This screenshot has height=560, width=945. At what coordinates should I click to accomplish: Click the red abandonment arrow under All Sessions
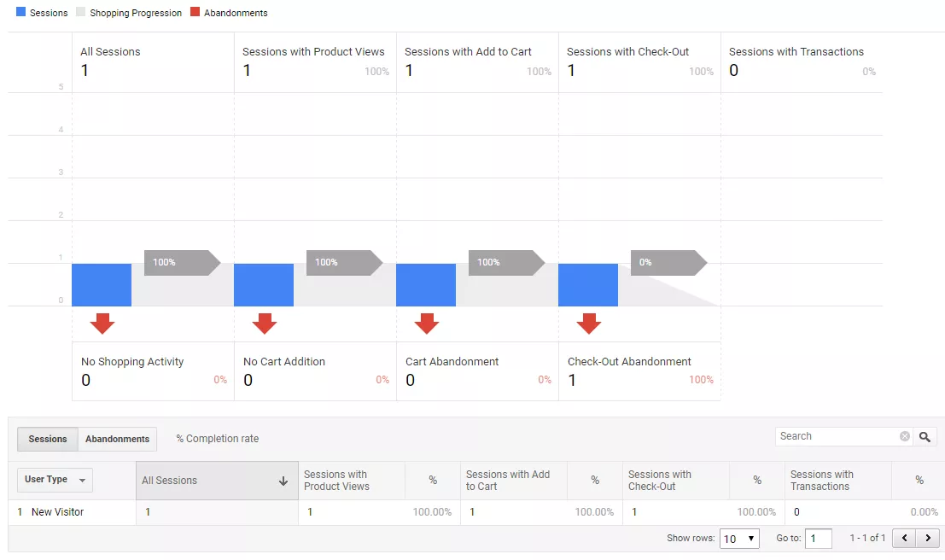(x=102, y=324)
